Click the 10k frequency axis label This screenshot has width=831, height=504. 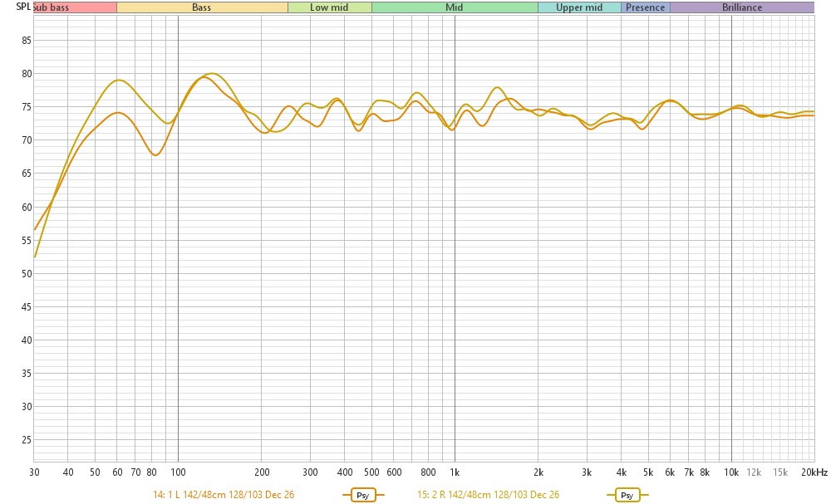[731, 472]
